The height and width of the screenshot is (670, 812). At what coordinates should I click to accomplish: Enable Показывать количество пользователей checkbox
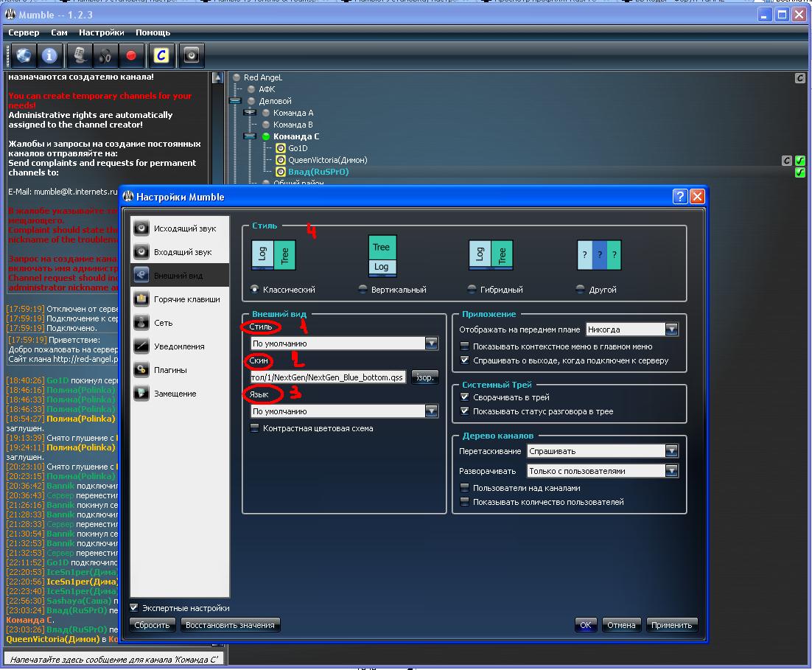coord(464,502)
